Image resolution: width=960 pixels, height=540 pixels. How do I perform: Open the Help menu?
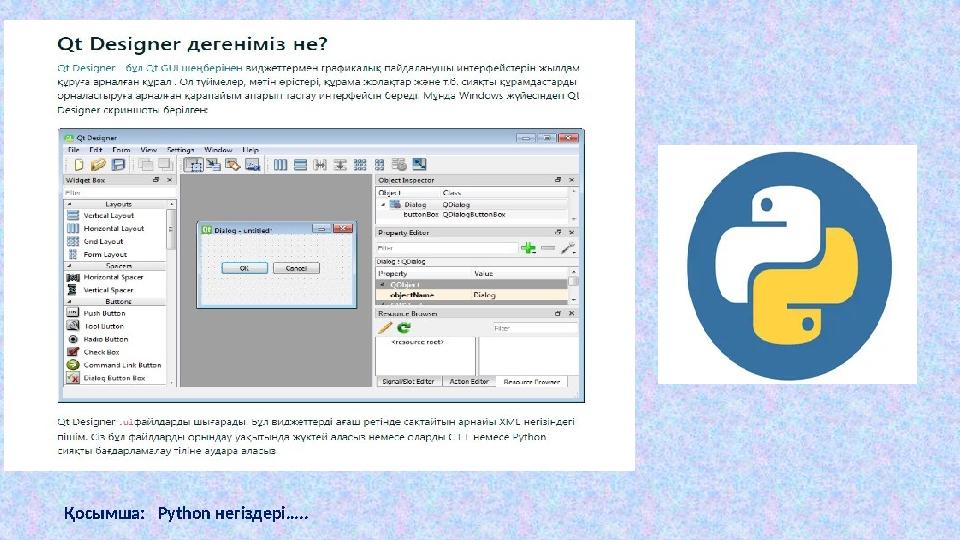point(250,149)
